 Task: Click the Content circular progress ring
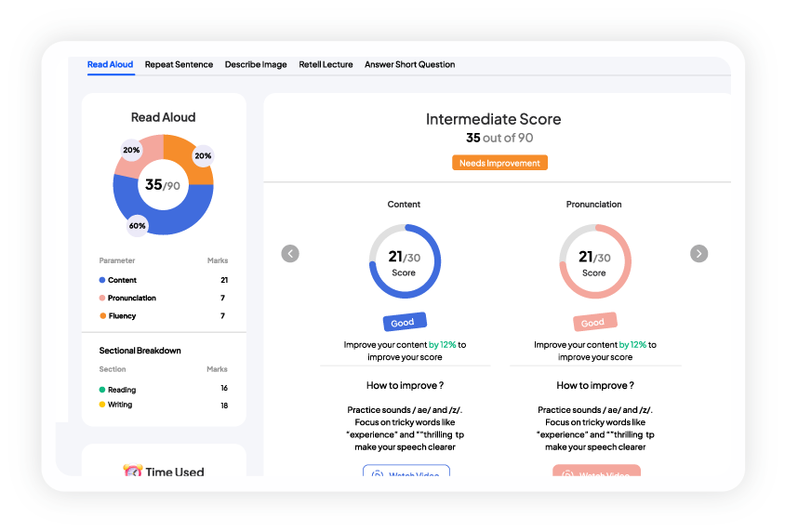click(405, 261)
